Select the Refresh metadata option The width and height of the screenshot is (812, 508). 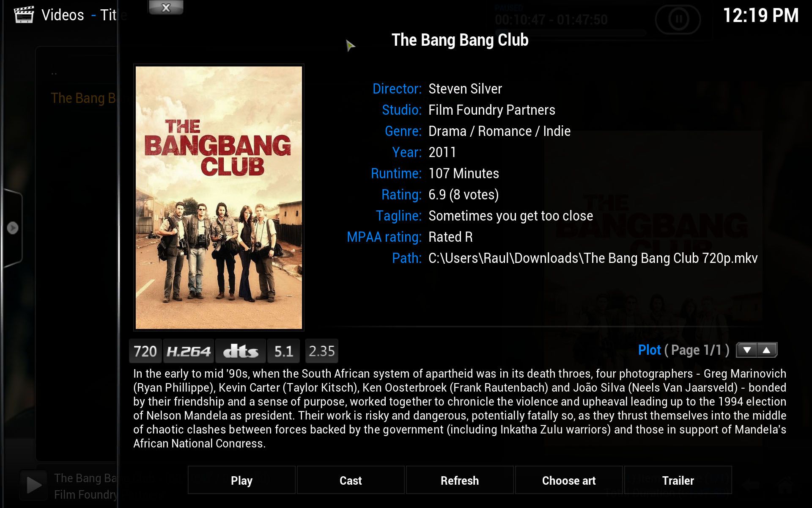(459, 480)
